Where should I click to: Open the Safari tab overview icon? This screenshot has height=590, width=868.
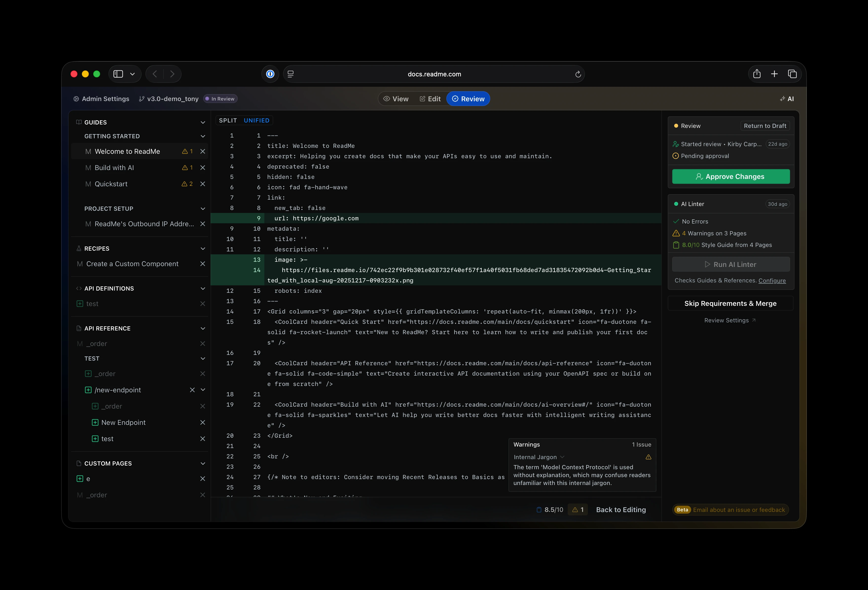click(x=792, y=74)
